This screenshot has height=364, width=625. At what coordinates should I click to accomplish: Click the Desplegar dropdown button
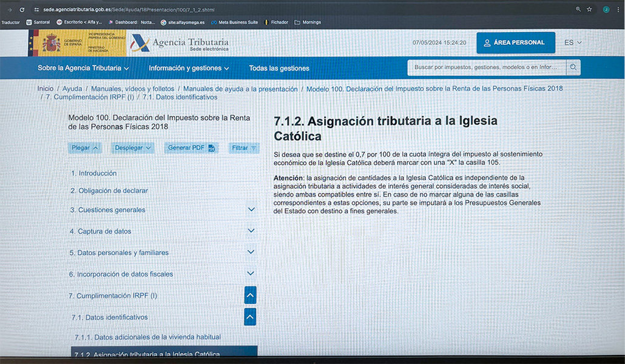[x=132, y=147]
